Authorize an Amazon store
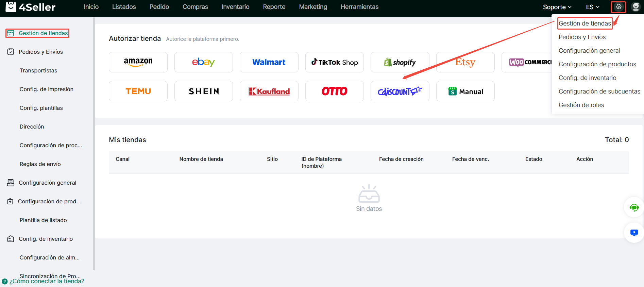 click(138, 62)
